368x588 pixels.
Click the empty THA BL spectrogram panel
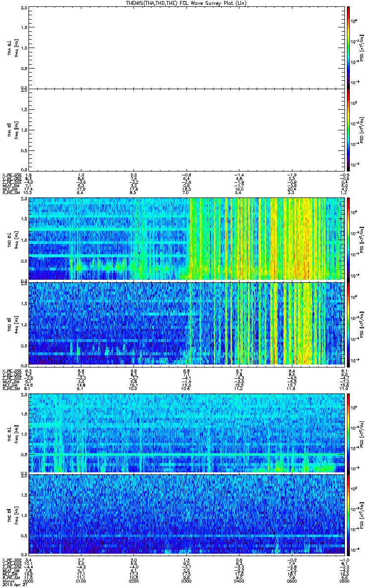point(185,48)
